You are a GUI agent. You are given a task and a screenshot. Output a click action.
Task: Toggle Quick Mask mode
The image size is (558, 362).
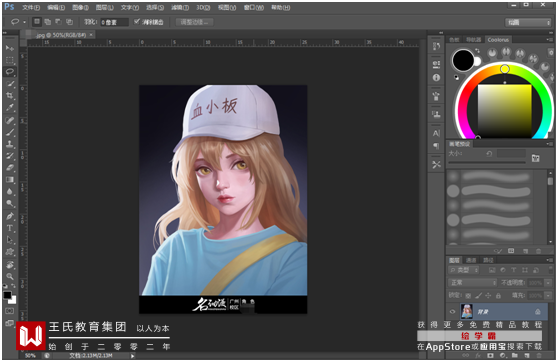point(10,311)
